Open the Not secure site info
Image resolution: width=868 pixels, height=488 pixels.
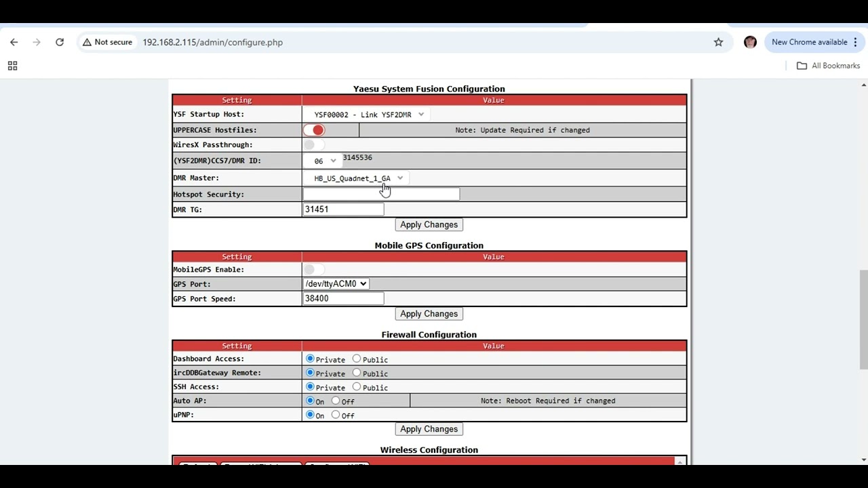pyautogui.click(x=107, y=42)
